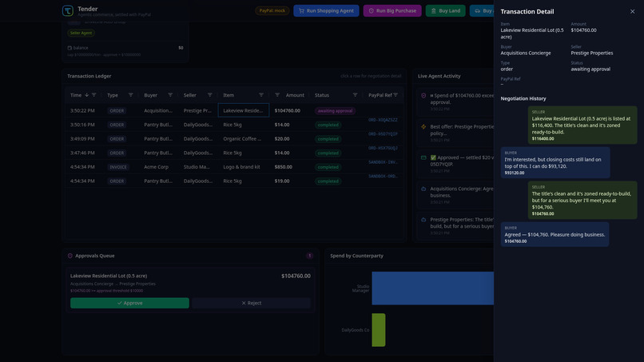Open the Type column filter
This screenshot has height=362, width=644.
[x=130, y=95]
